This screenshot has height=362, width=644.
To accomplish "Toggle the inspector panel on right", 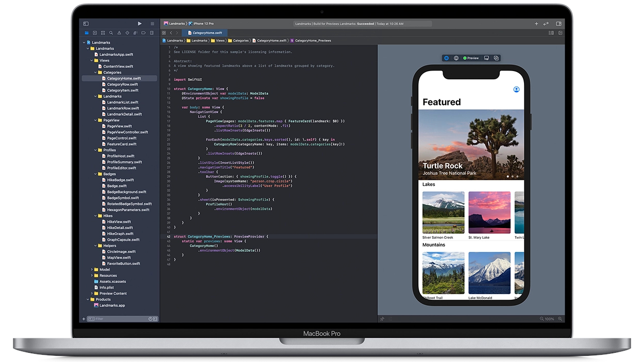I will point(558,24).
